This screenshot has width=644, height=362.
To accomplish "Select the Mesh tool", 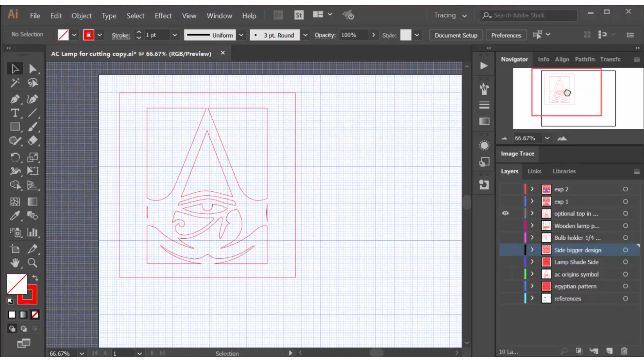I will 15,201.
